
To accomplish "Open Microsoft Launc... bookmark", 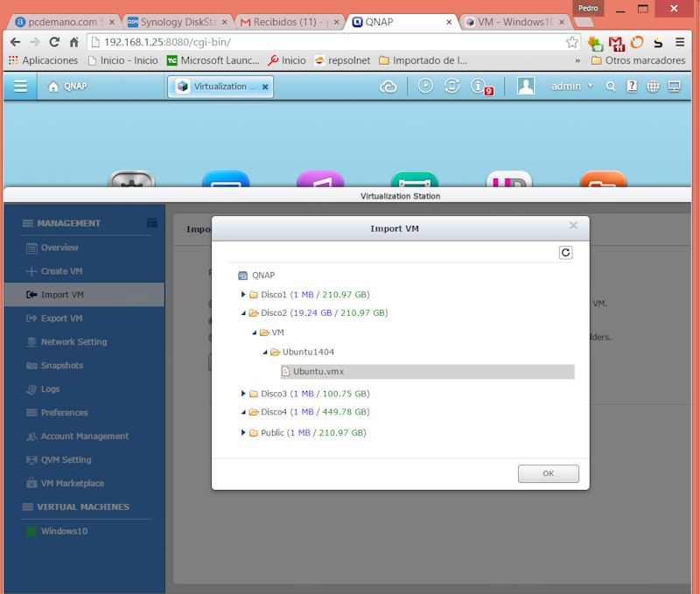I will [x=213, y=60].
